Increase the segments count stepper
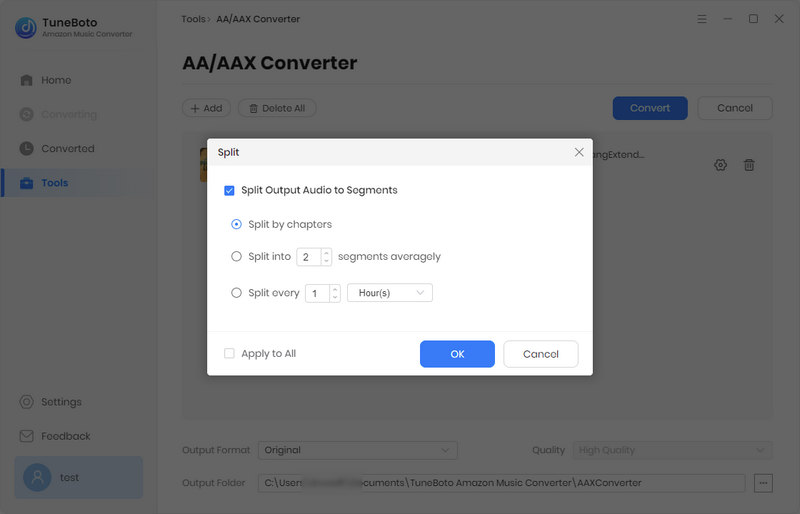 327,253
